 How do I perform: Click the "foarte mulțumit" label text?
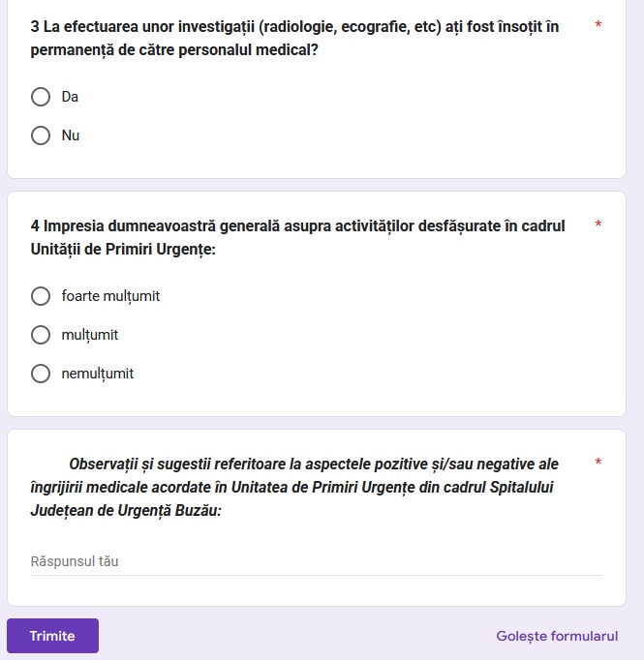pos(110,296)
